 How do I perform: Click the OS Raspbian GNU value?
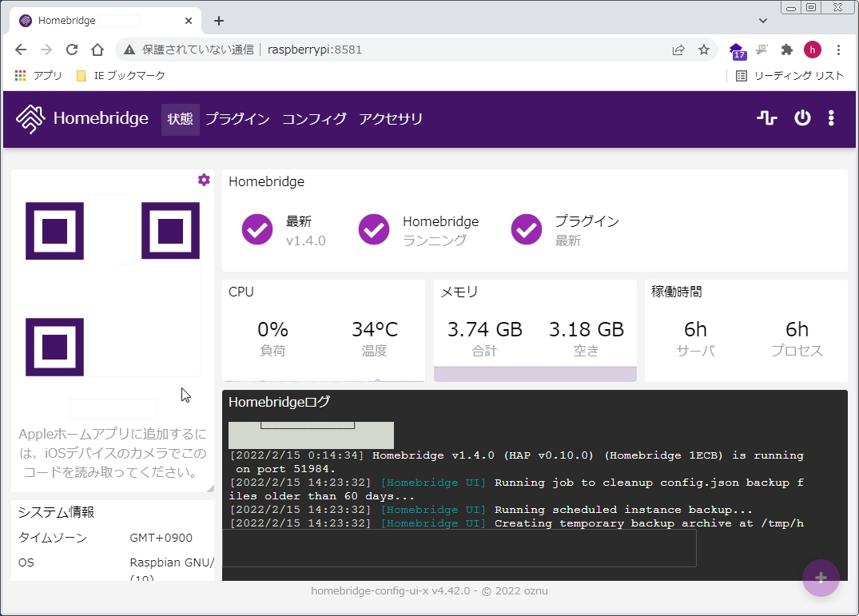[x=172, y=562]
